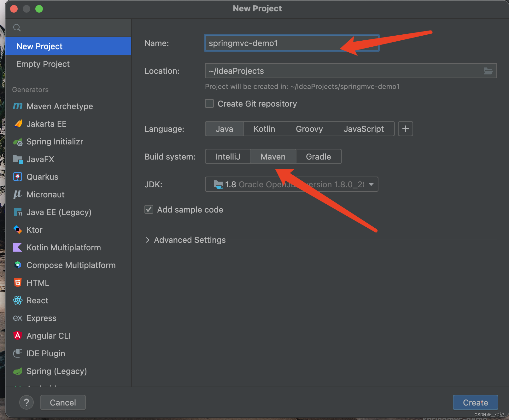Click the React atom icon
Image resolution: width=509 pixels, height=420 pixels.
click(18, 300)
